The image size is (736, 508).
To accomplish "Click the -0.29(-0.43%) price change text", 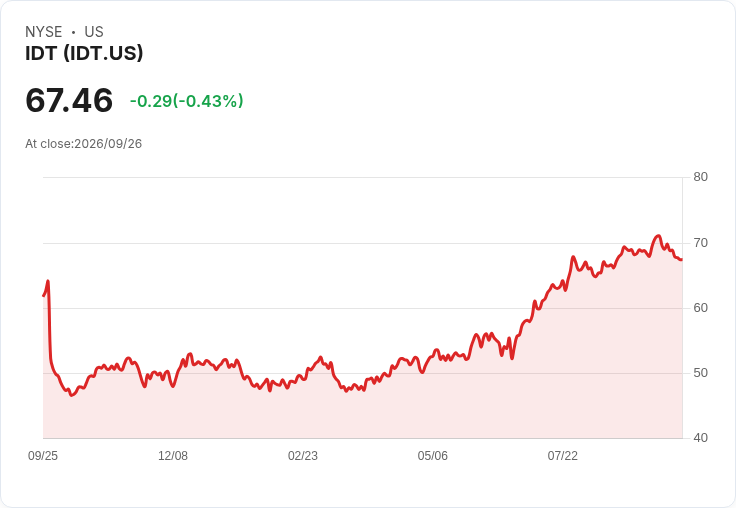I will click(186, 101).
